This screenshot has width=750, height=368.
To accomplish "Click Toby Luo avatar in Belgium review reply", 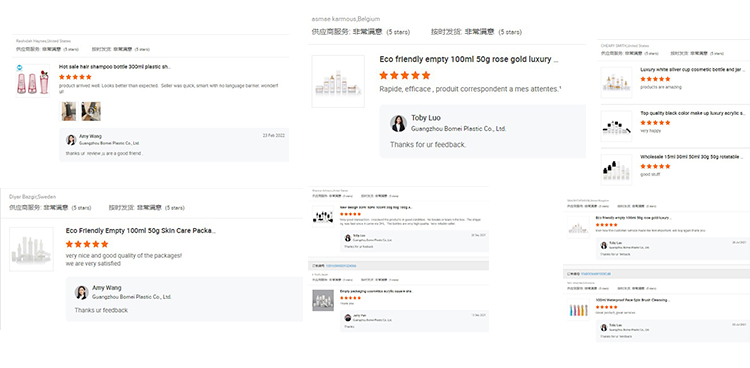I will 398,123.
